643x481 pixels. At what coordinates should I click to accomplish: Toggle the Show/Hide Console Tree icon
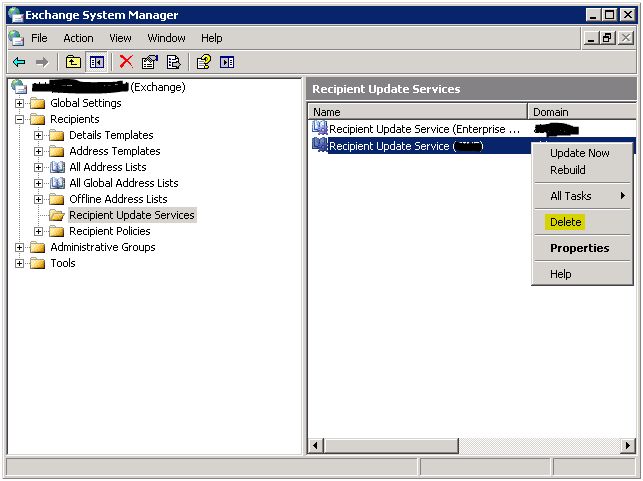(97, 62)
